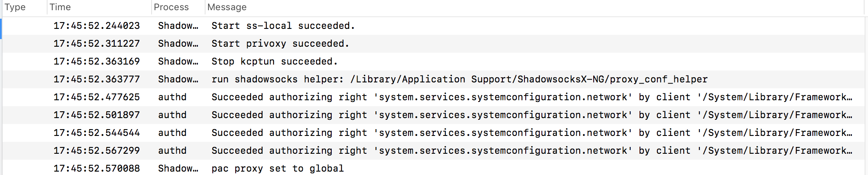Select the 'Stop kcptun succeeded.' log entry
This screenshot has width=868, height=175.
point(434,62)
